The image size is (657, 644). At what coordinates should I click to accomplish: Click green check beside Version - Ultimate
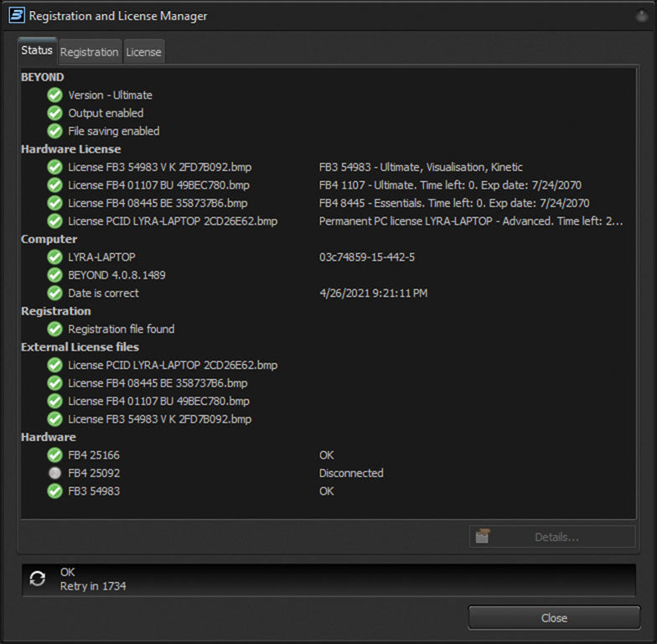[55, 96]
